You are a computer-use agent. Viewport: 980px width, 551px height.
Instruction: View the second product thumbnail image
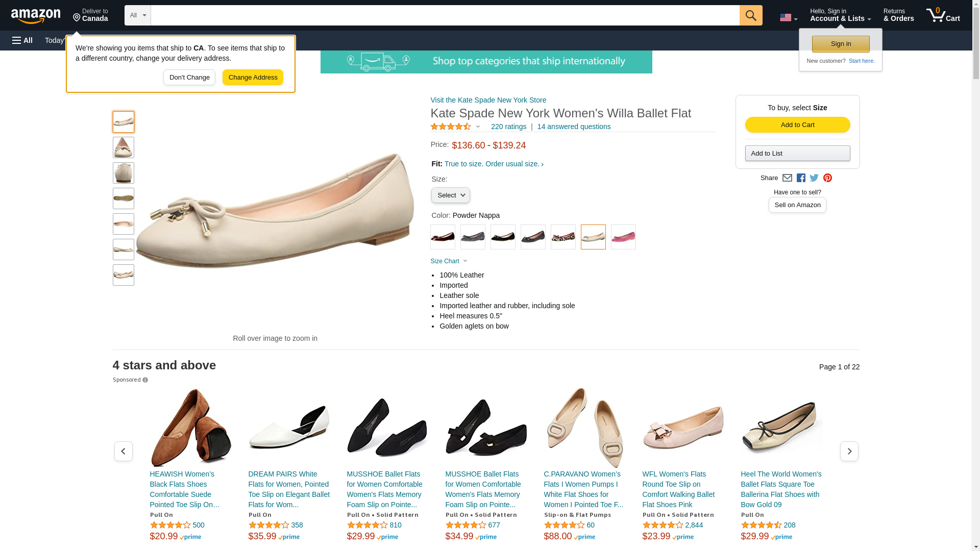124,147
